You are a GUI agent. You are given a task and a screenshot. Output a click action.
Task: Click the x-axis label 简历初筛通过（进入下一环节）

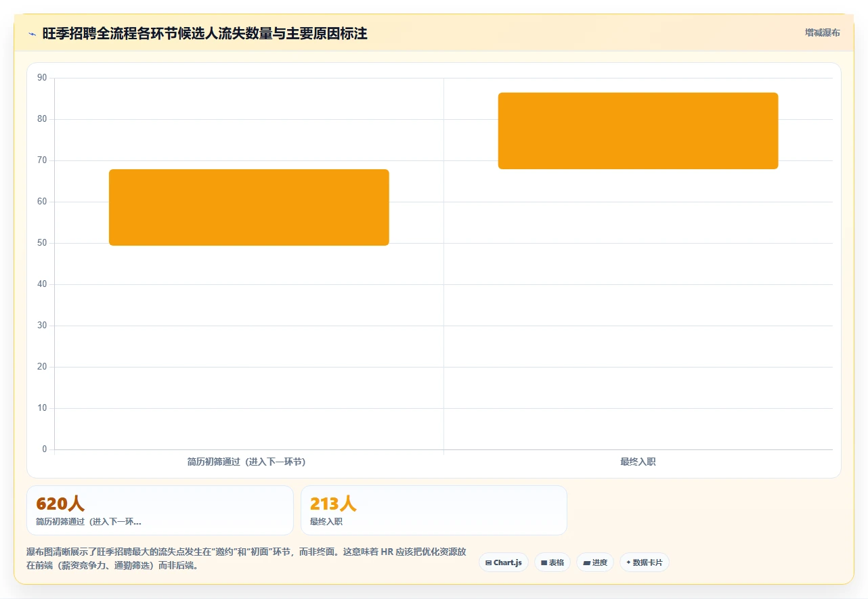(x=246, y=462)
